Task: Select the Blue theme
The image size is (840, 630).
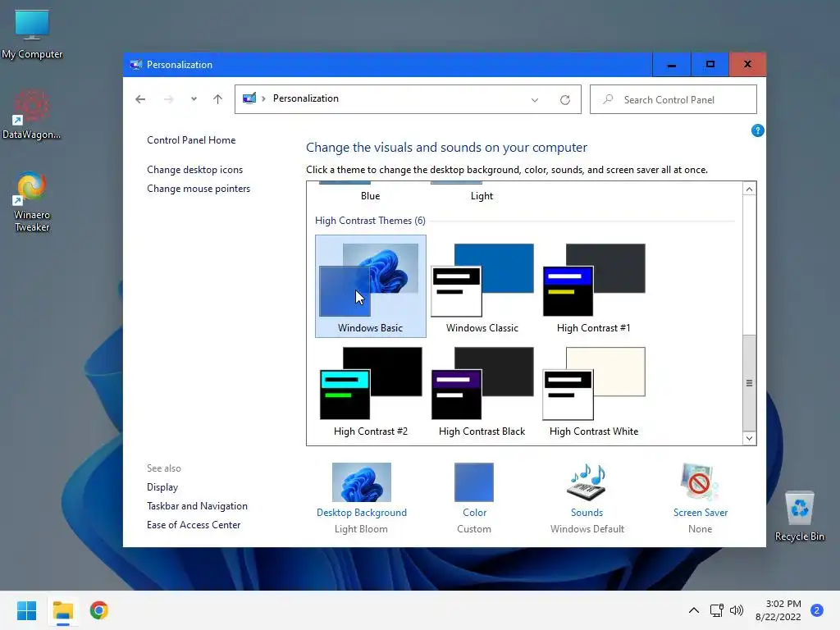Action: pos(370,195)
